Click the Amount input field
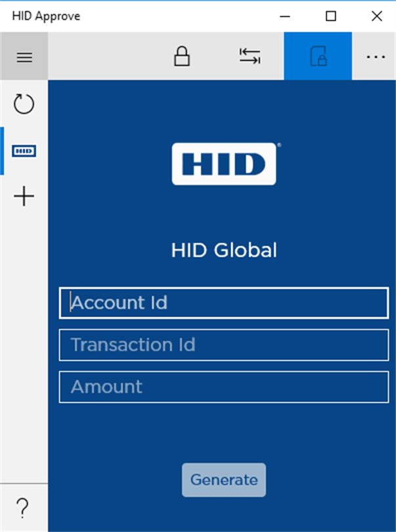The width and height of the screenshot is (396, 532). click(224, 387)
